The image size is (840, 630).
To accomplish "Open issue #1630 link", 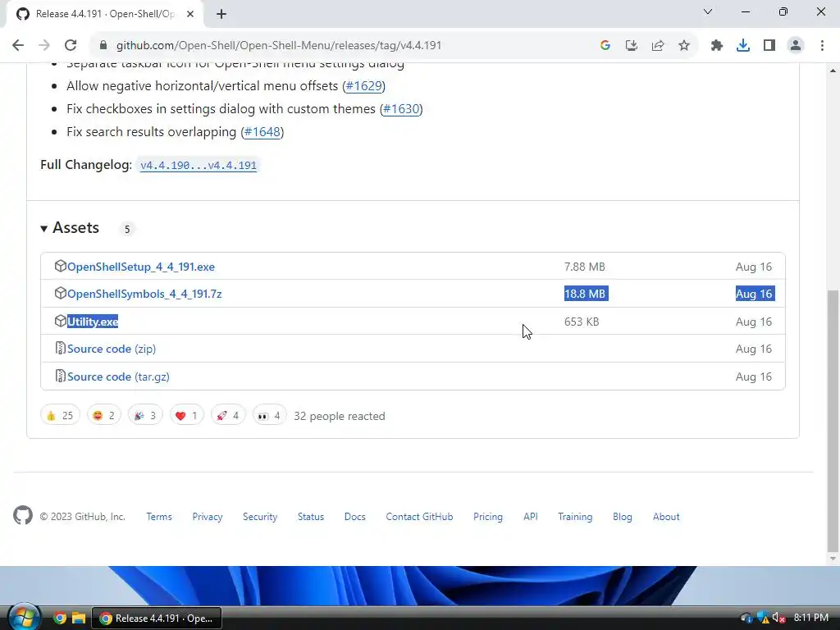I will (x=401, y=109).
